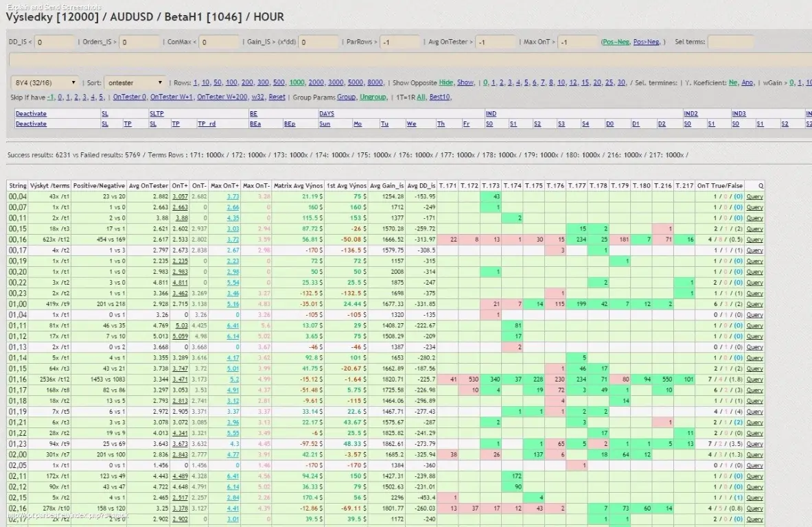Focus the ParRows input field
The image size is (812, 527).
click(x=399, y=42)
